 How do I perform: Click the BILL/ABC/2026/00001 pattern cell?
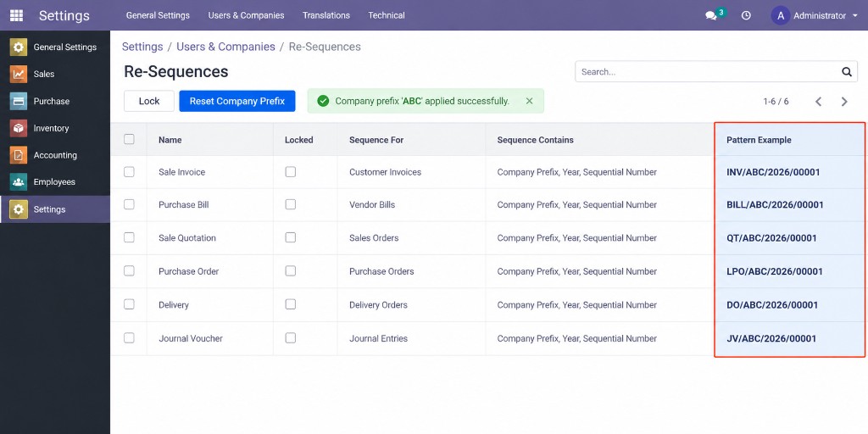coord(775,205)
